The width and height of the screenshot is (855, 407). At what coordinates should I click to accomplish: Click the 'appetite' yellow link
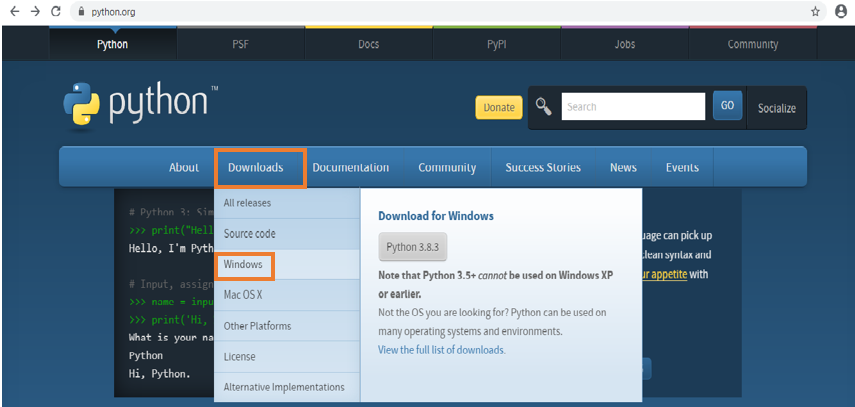tap(664, 274)
